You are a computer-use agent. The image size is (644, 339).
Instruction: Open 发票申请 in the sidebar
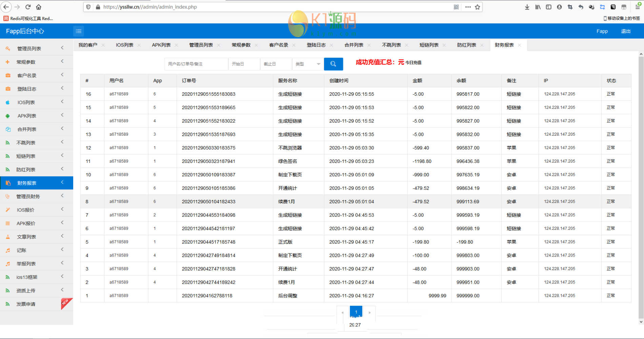point(26,304)
